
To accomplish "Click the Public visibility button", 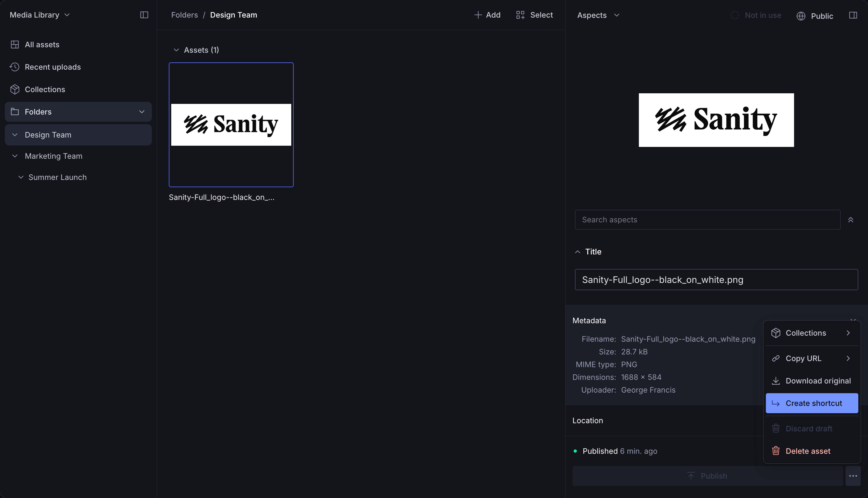I will point(815,16).
